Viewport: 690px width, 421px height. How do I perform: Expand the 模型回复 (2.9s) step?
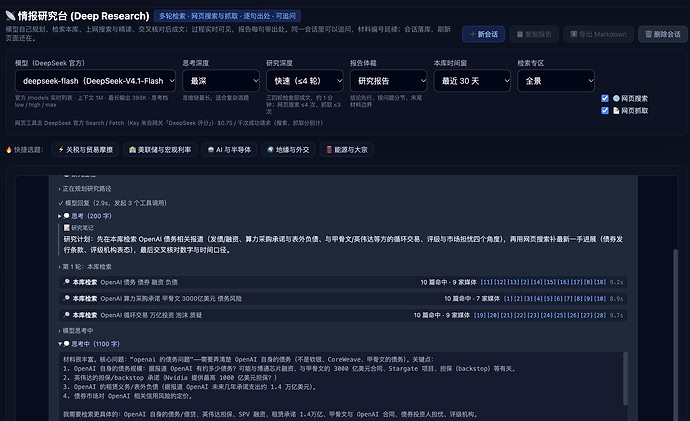(x=112, y=203)
